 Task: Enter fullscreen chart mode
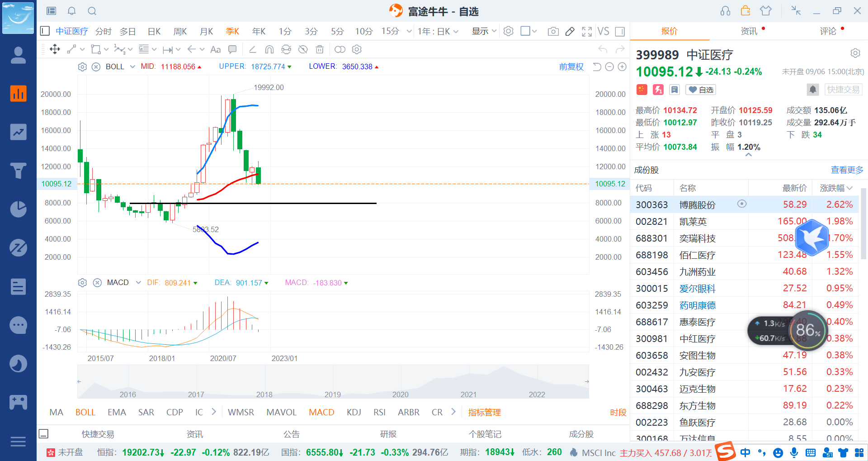587,31
